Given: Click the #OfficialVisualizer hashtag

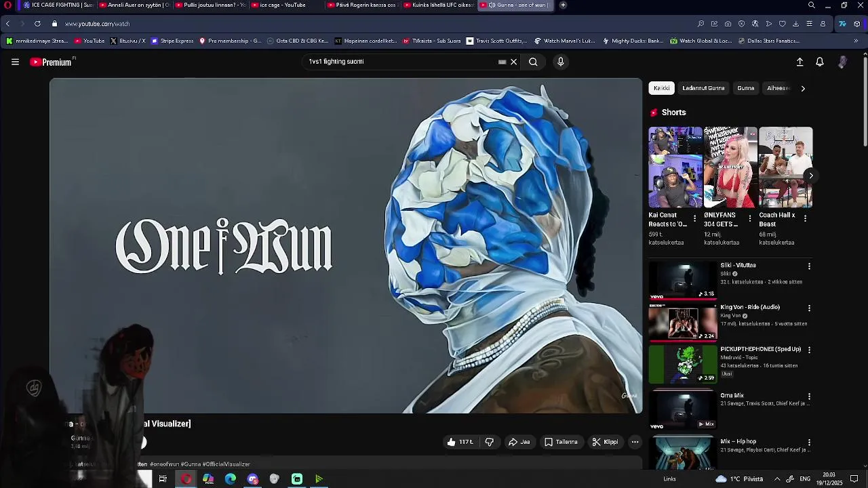Looking at the screenshot, I should point(226,464).
